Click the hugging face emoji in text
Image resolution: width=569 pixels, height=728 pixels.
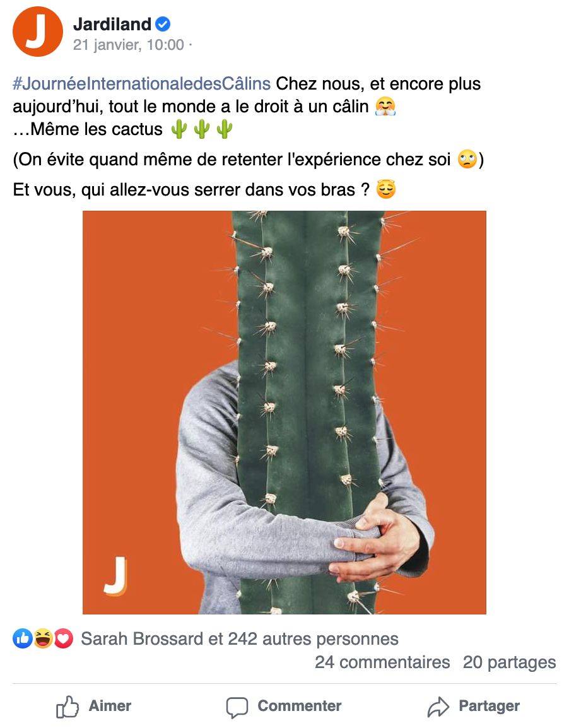pyautogui.click(x=385, y=107)
